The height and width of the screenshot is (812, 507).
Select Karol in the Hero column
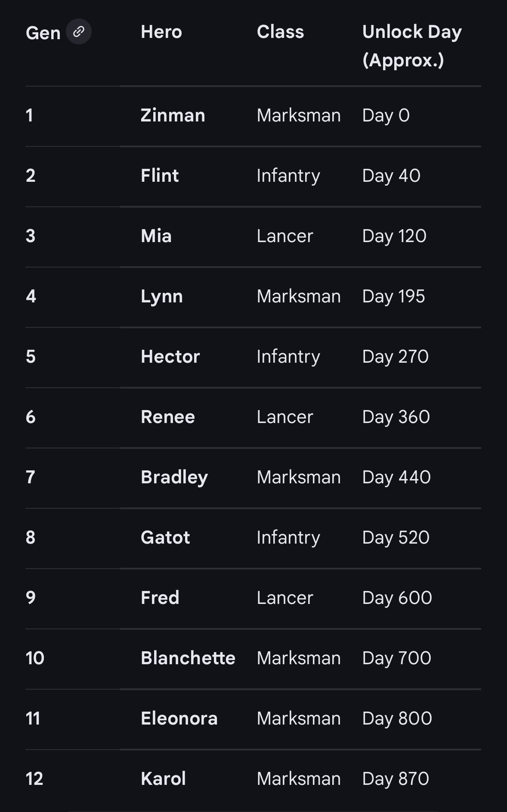click(164, 779)
